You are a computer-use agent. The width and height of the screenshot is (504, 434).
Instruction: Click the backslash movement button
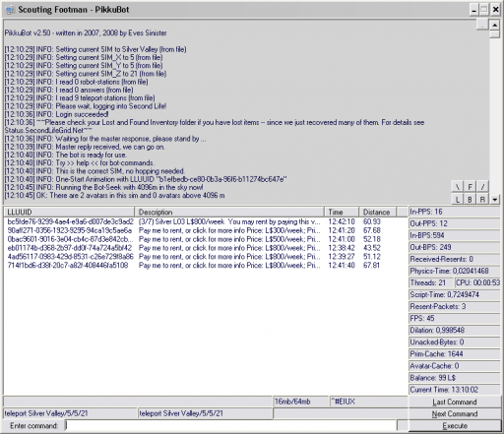[458, 187]
